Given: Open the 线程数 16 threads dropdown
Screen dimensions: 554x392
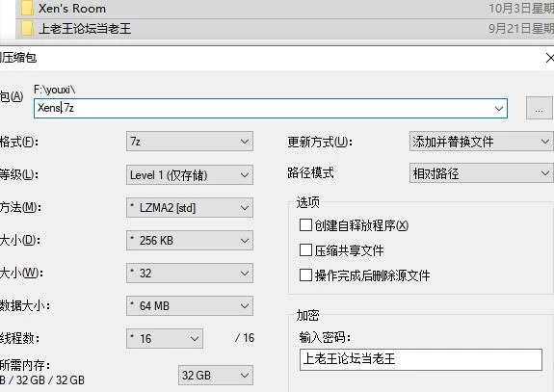Looking at the screenshot, I should pyautogui.click(x=165, y=339).
